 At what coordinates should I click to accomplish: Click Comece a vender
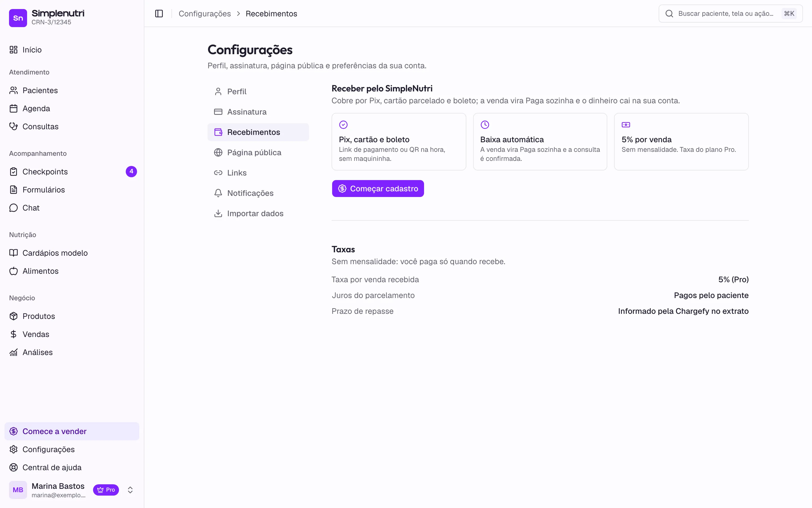coord(71,431)
